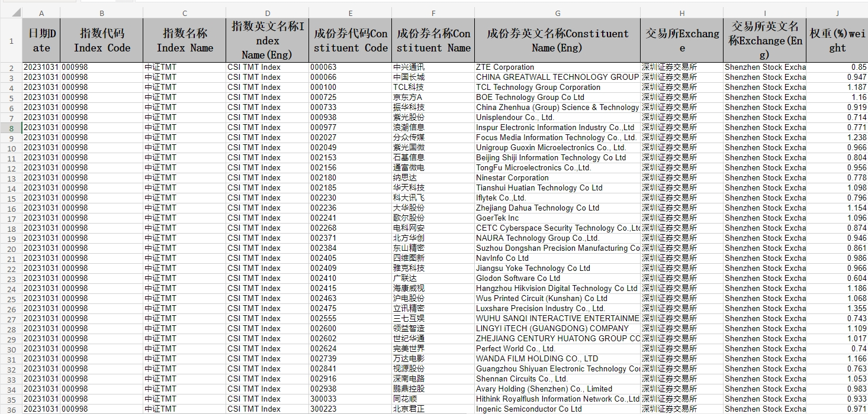Select the 'NavInfo Co Ltd' cell

[x=558, y=258]
